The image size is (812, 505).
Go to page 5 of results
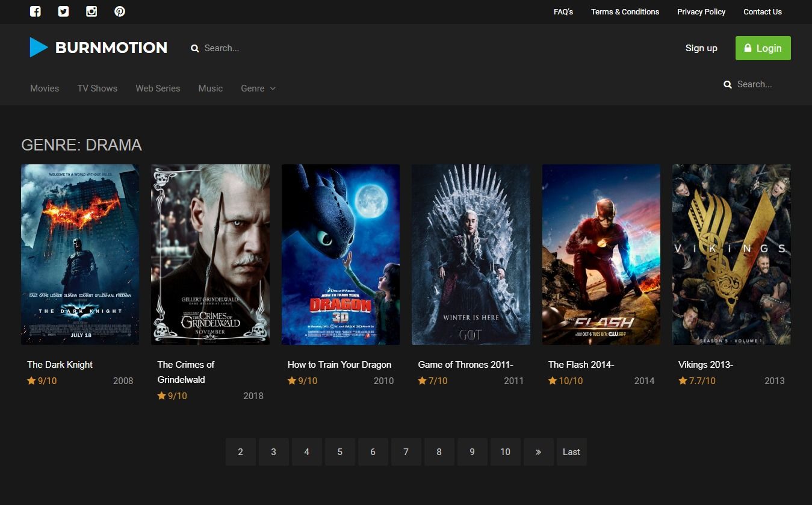click(x=340, y=452)
